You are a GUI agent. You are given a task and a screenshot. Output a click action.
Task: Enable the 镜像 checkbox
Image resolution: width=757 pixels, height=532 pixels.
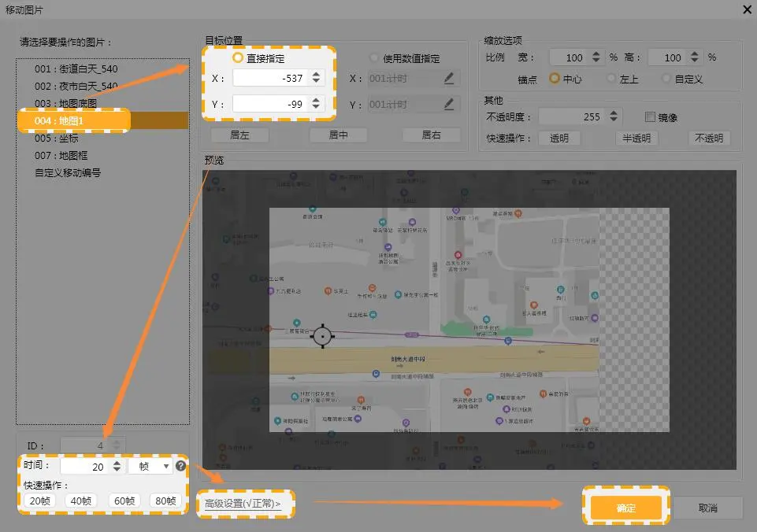[650, 117]
